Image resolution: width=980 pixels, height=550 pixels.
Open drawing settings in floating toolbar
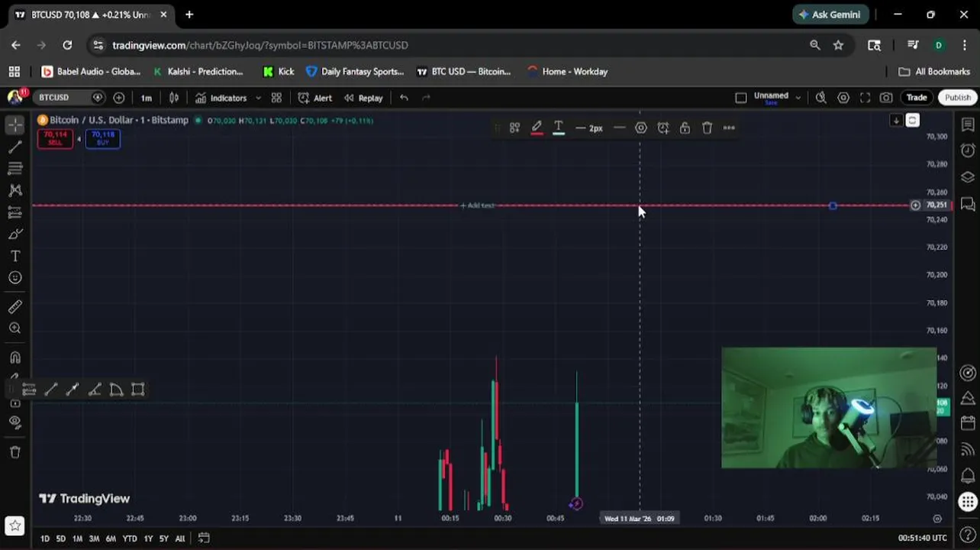[641, 128]
